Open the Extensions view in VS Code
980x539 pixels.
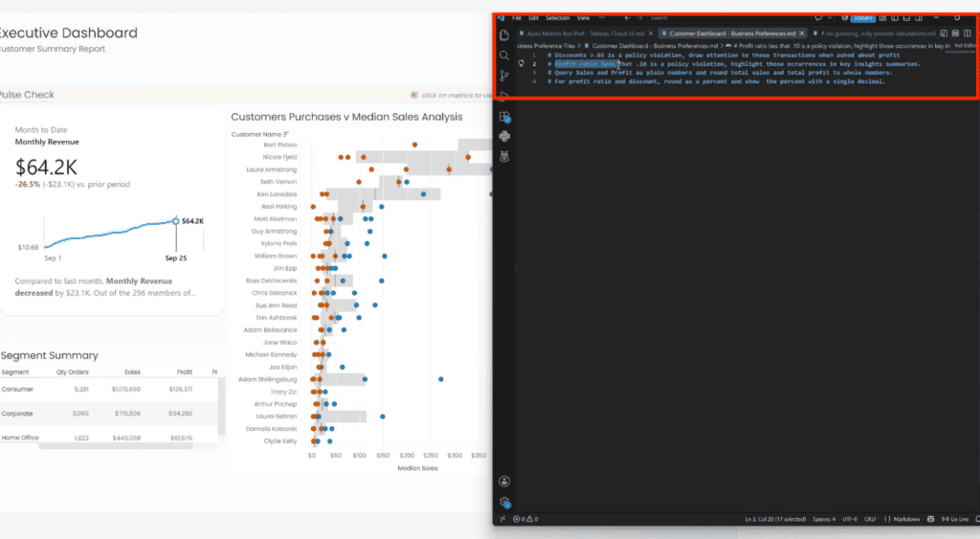[x=504, y=117]
